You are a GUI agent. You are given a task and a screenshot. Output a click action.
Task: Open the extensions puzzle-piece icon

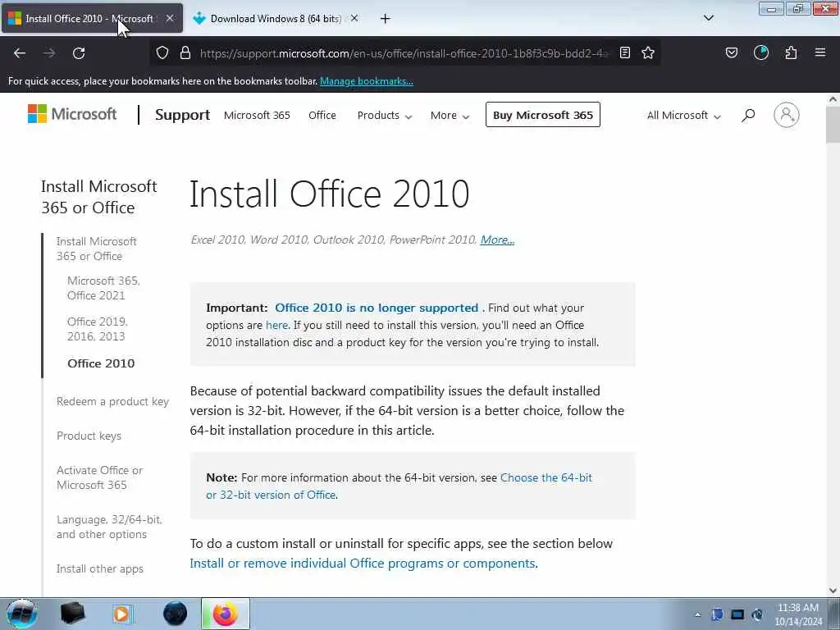point(791,52)
